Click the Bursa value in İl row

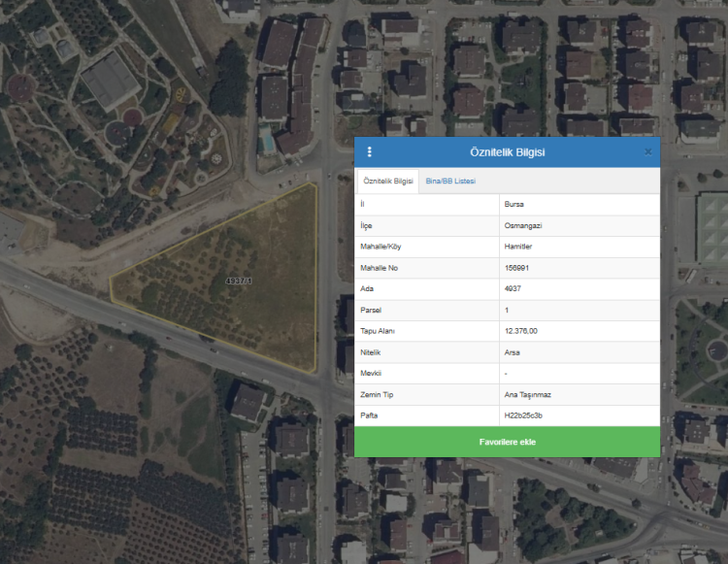tap(514, 205)
